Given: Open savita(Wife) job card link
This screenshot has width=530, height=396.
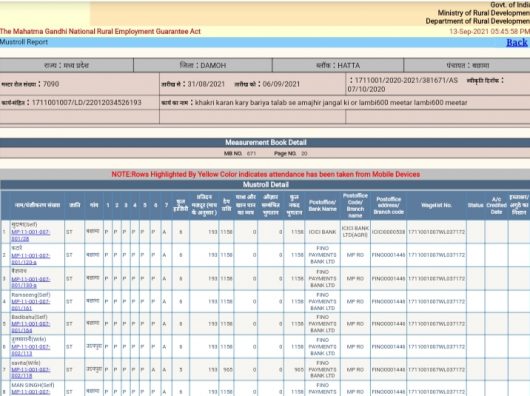Looking at the screenshot, I should 30,373.
